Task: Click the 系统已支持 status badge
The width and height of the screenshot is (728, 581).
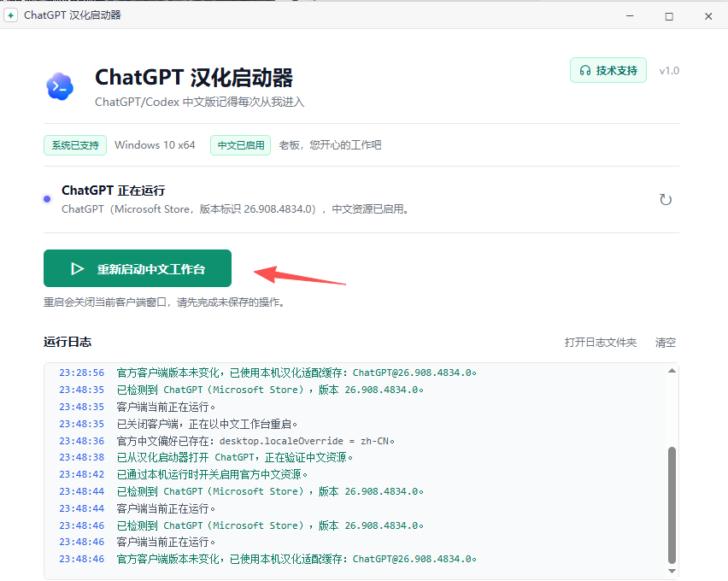Action: click(75, 145)
